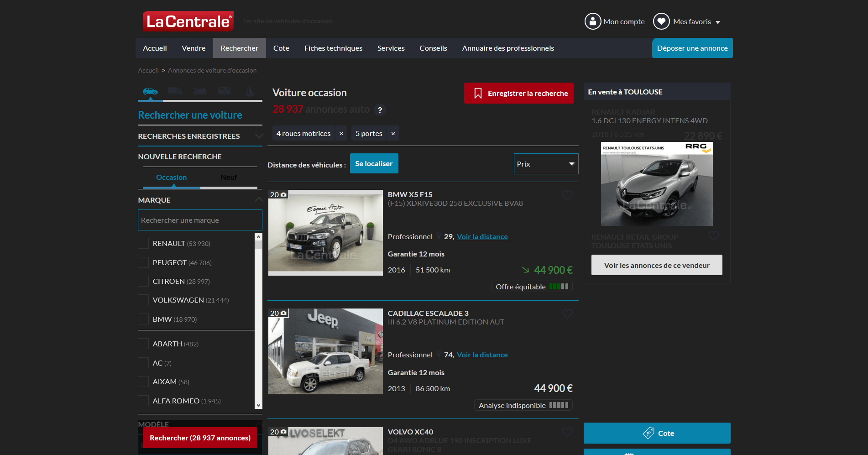Favorite the BMW X5 F15 listing
Viewport: 868px width, 455px height.
pos(567,195)
